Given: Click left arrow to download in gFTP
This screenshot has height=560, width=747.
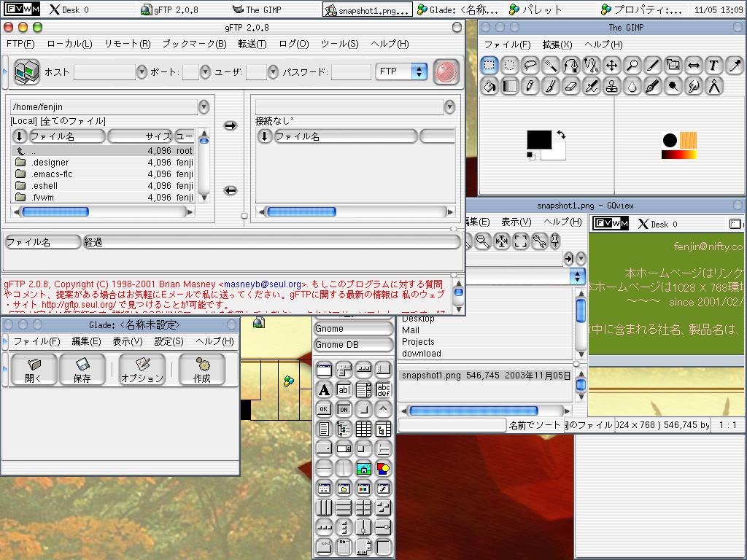Looking at the screenshot, I should tap(231, 190).
